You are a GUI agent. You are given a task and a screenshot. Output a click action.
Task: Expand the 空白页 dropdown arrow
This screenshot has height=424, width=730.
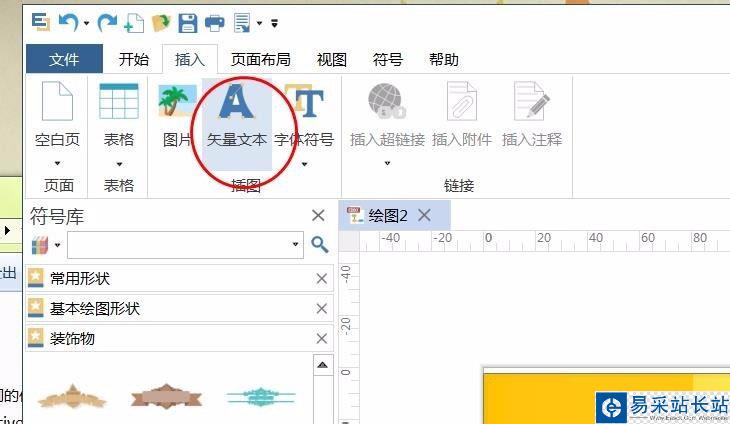click(57, 163)
